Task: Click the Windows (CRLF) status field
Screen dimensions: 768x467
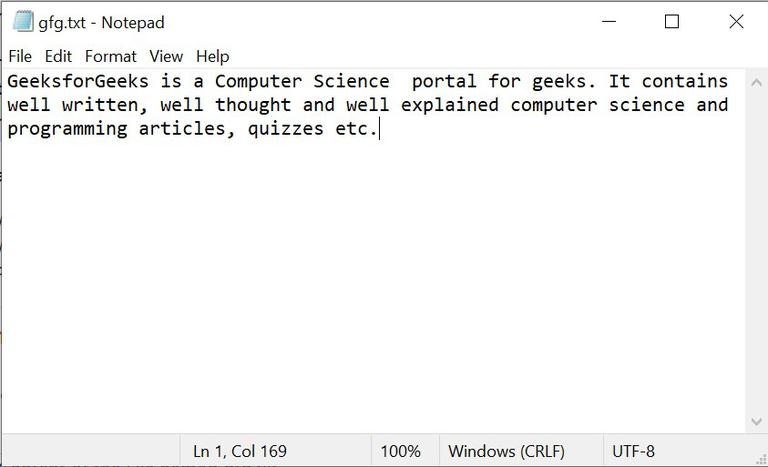Action: click(506, 451)
